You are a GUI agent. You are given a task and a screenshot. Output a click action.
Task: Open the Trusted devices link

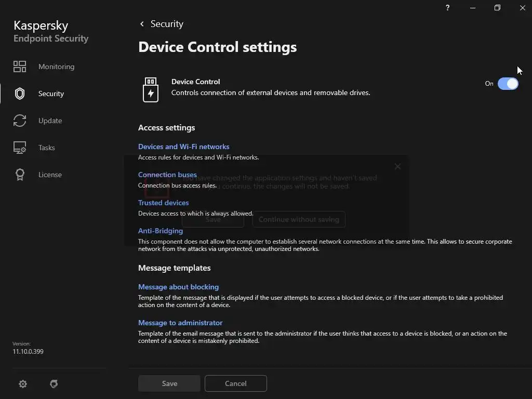[163, 203]
